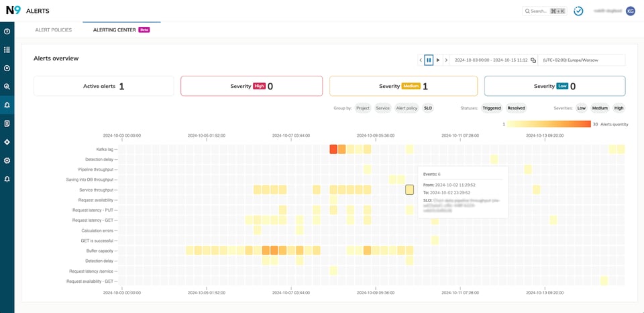The image size is (644, 313).
Task: Open the integrations crosshair icon in sidebar
Action: [x=7, y=142]
